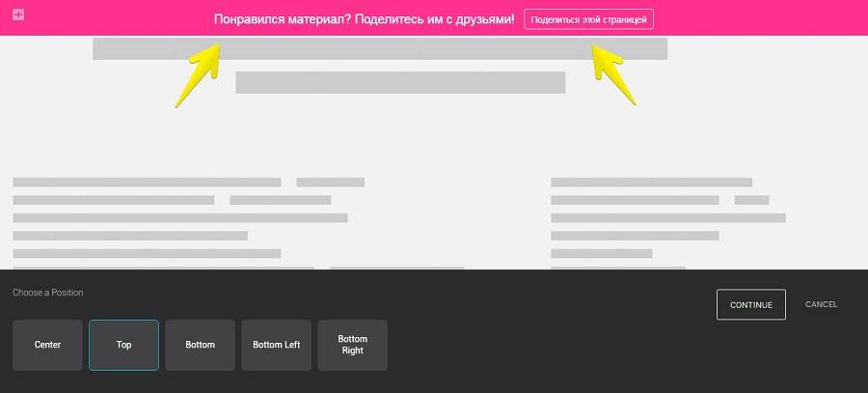The height and width of the screenshot is (393, 868).
Task: Click the plus icon in pink bar
Action: pyautogui.click(x=18, y=14)
